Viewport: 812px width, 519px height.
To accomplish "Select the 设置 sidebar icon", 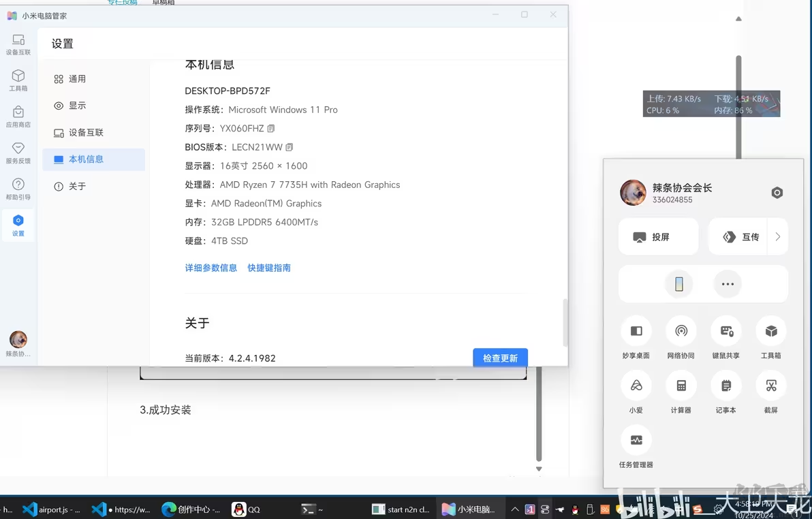I will coord(18,225).
